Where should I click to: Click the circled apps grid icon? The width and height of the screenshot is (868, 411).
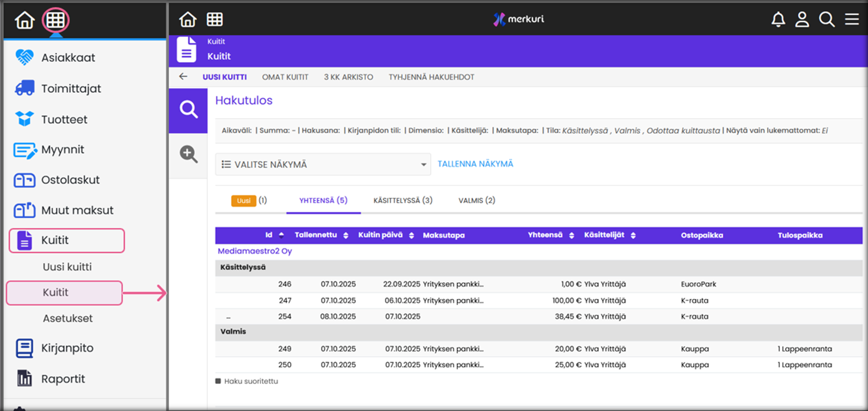pyautogui.click(x=56, y=20)
